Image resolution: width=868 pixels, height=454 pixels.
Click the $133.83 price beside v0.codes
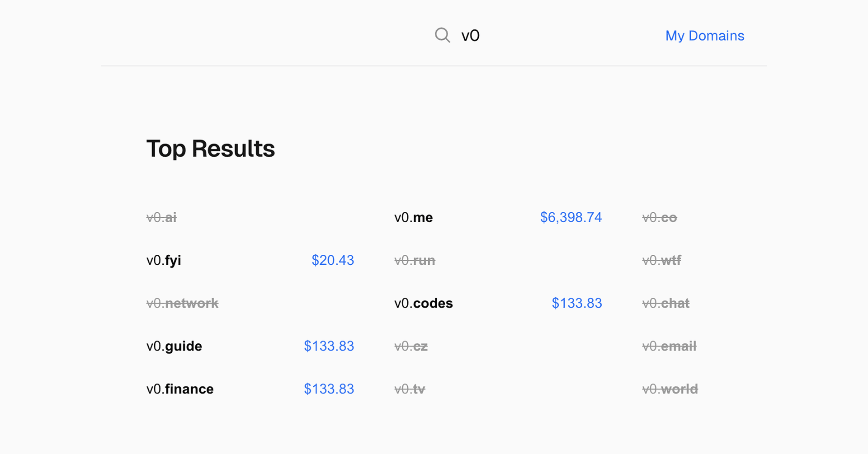pyautogui.click(x=576, y=303)
